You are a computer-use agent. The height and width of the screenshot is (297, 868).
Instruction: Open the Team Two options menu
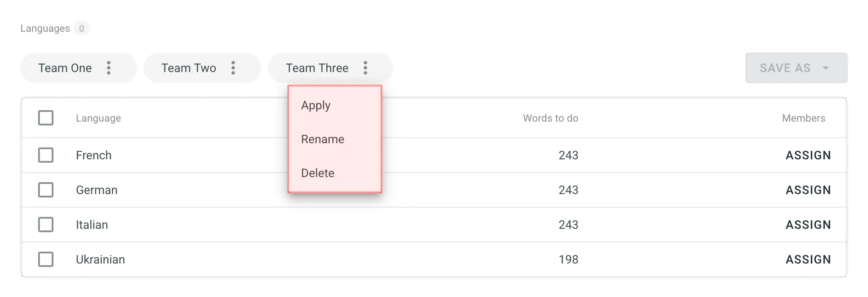pos(233,68)
